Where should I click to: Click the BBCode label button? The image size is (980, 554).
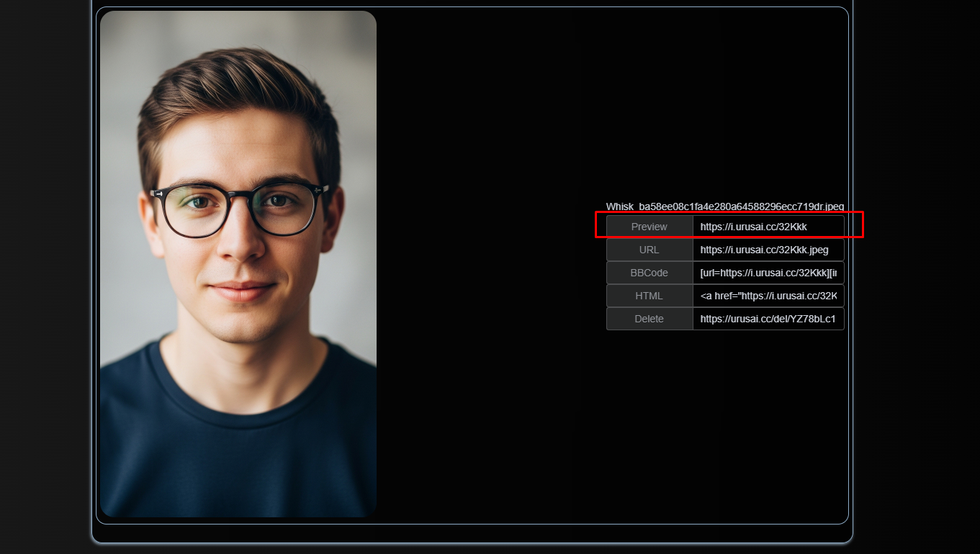648,273
